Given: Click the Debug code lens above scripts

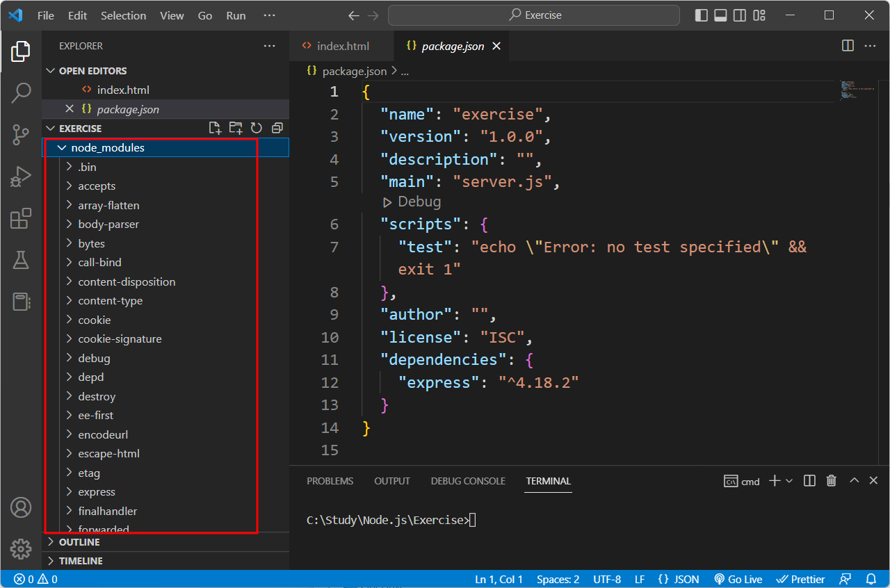Looking at the screenshot, I should (412, 202).
